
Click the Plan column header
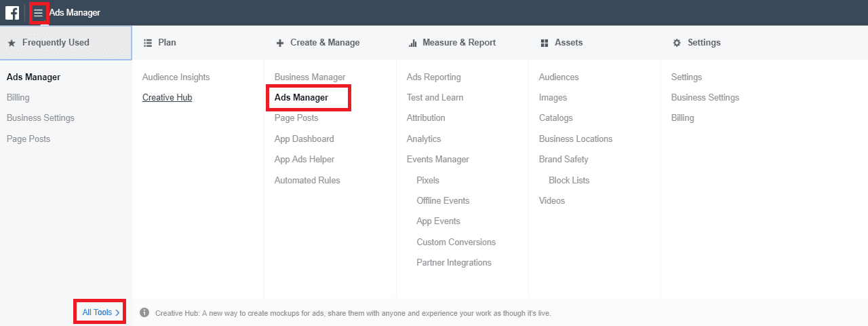[167, 42]
